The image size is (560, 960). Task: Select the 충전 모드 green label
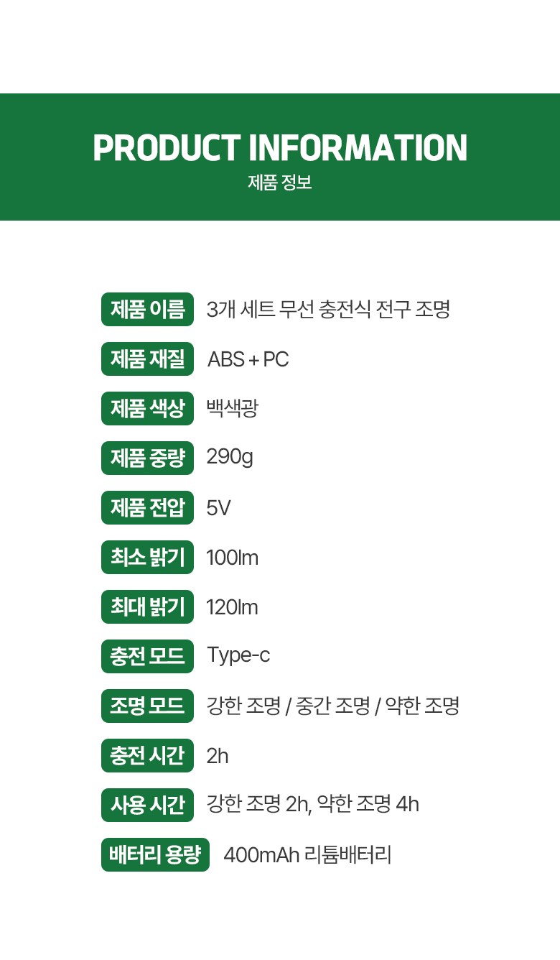147,657
